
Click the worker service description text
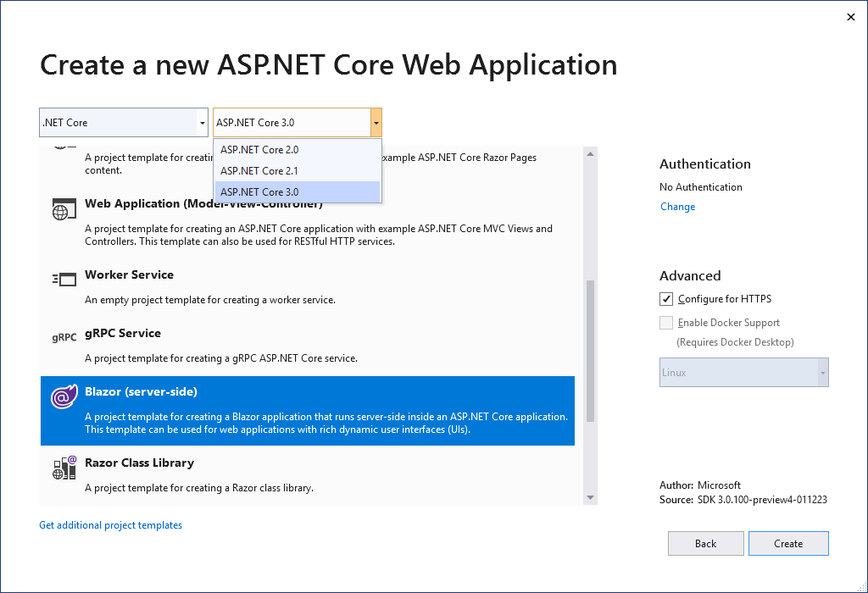click(x=210, y=300)
